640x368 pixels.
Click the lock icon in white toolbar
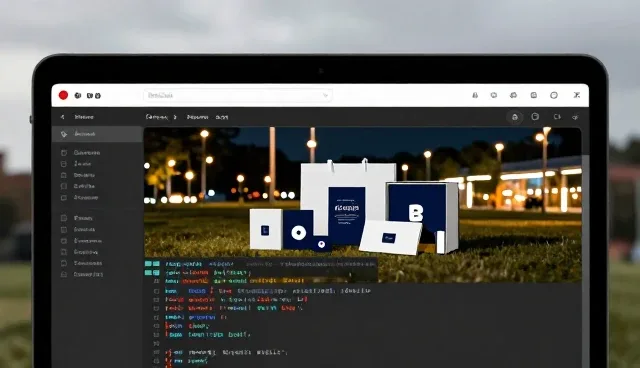click(x=475, y=95)
